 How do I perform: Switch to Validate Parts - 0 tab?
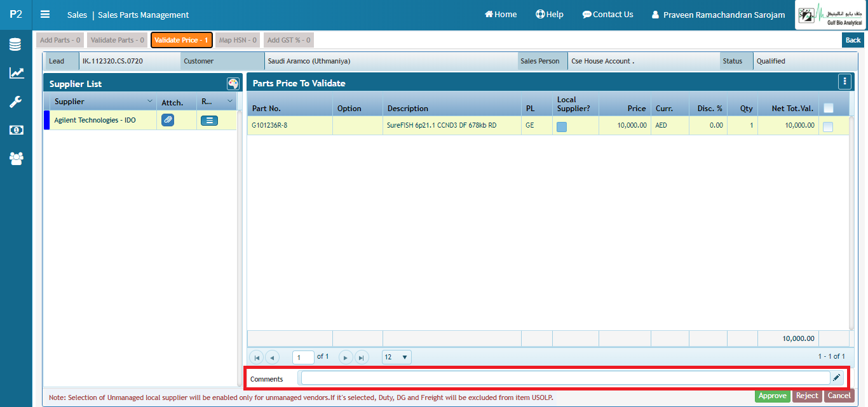[118, 40]
